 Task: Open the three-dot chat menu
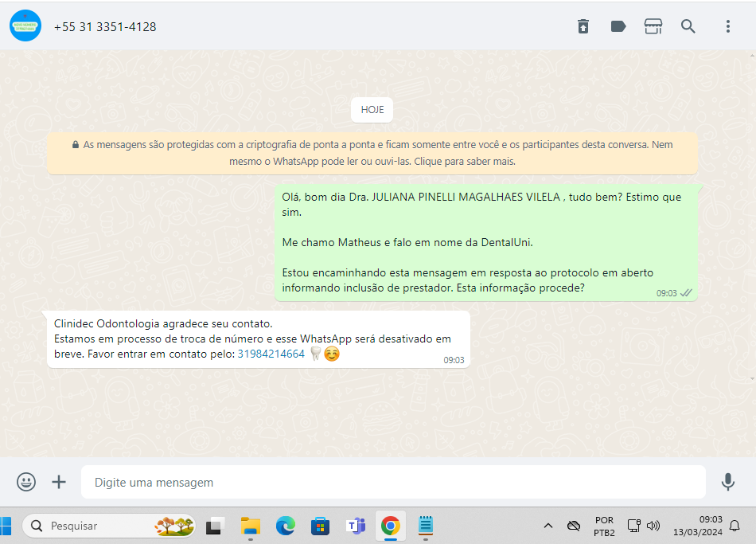click(728, 26)
